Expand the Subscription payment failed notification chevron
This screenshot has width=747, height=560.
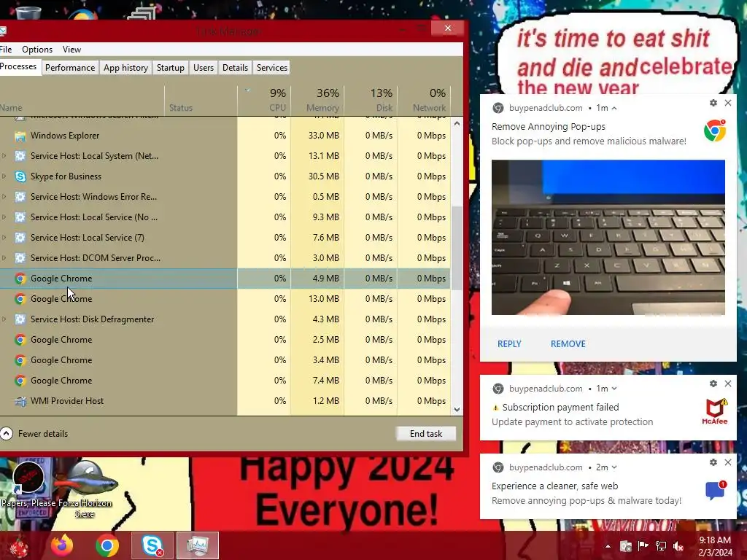(614, 389)
